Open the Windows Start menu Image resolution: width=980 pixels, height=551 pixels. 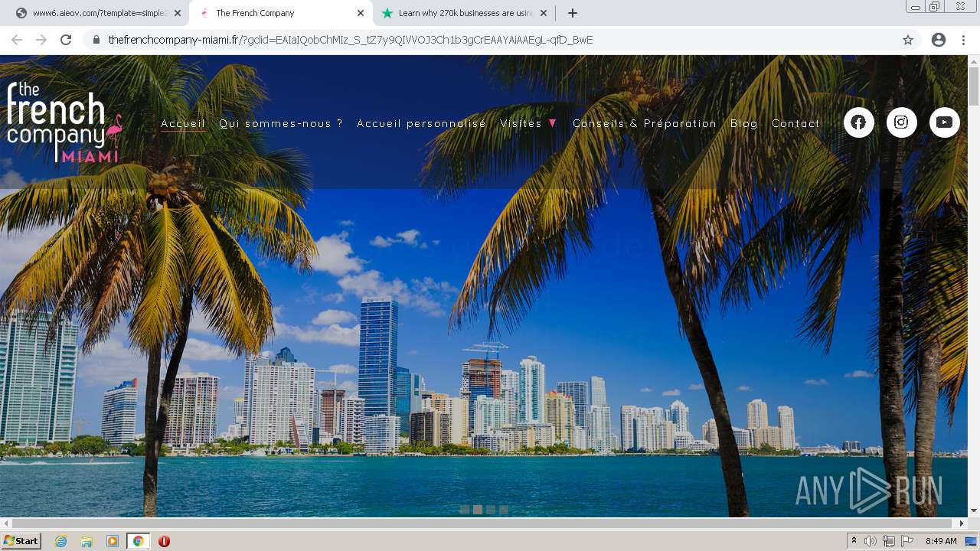click(x=21, y=541)
